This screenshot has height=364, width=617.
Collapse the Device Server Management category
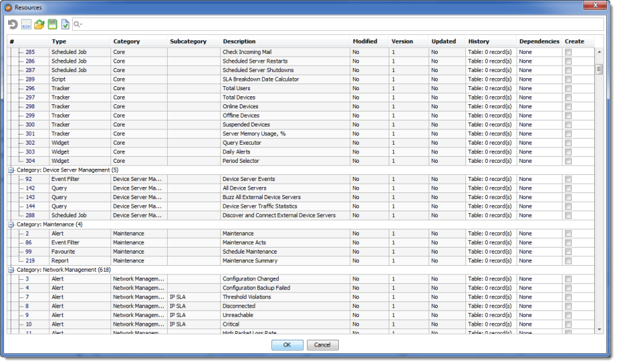pos(11,170)
